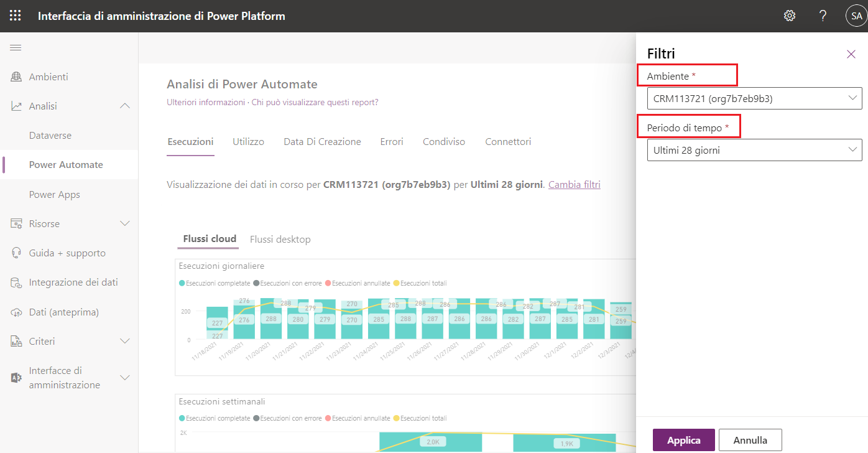Toggle Esecuzioni completate legend in daily chart

(x=215, y=283)
